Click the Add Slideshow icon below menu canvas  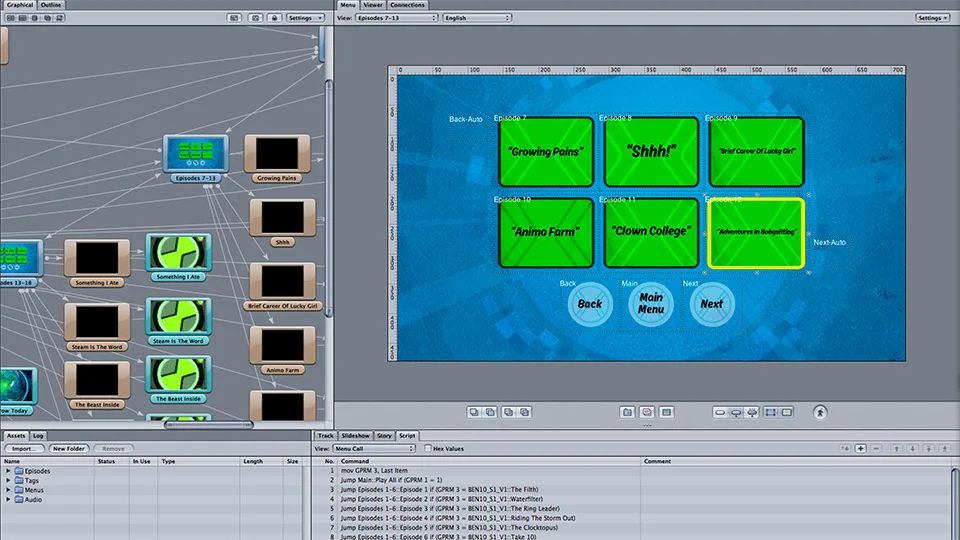pos(647,412)
